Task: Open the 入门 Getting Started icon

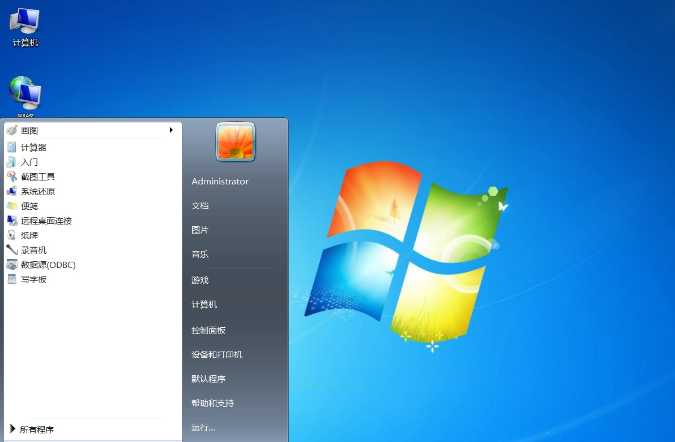Action: [12, 162]
